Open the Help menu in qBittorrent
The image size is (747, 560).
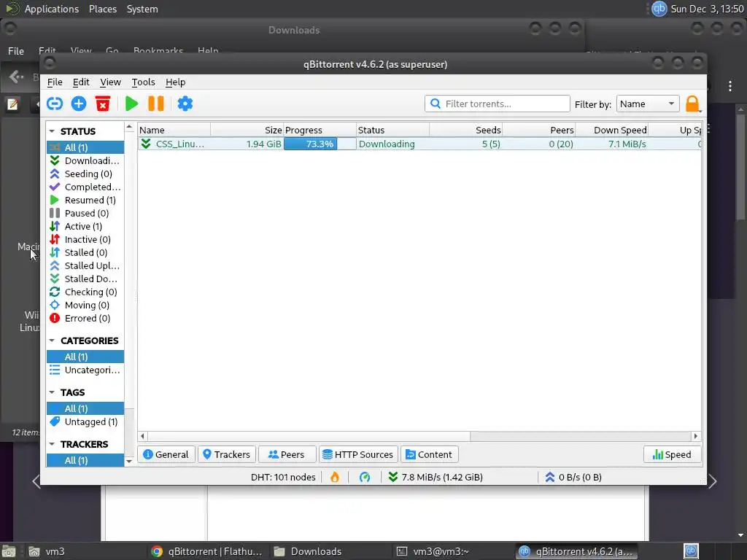pos(175,82)
